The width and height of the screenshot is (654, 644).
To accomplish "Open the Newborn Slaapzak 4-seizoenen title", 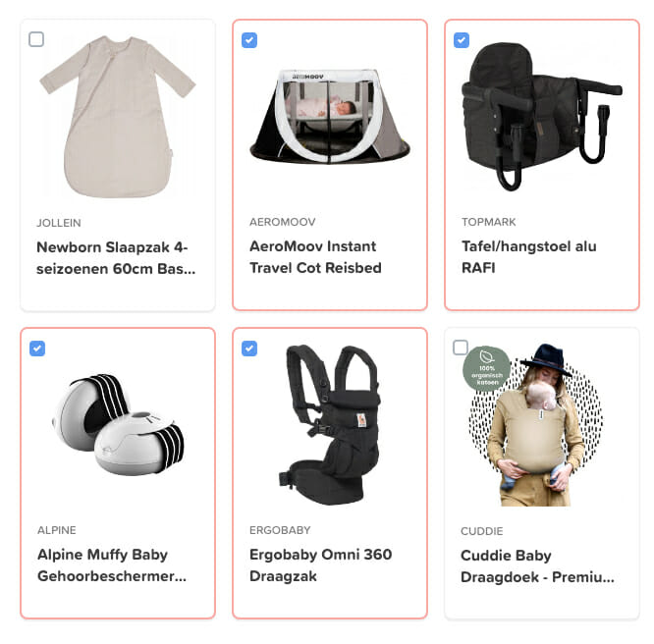I will tap(116, 258).
